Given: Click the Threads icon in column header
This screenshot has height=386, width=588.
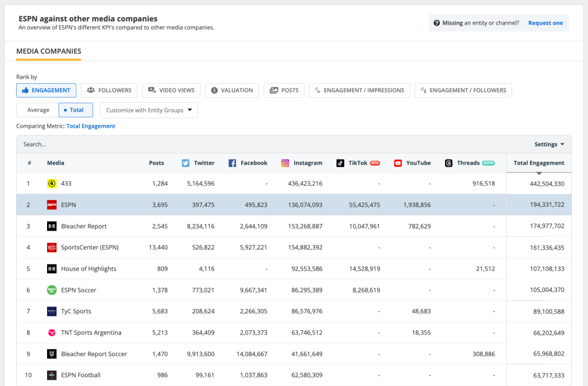Looking at the screenshot, I should point(448,163).
